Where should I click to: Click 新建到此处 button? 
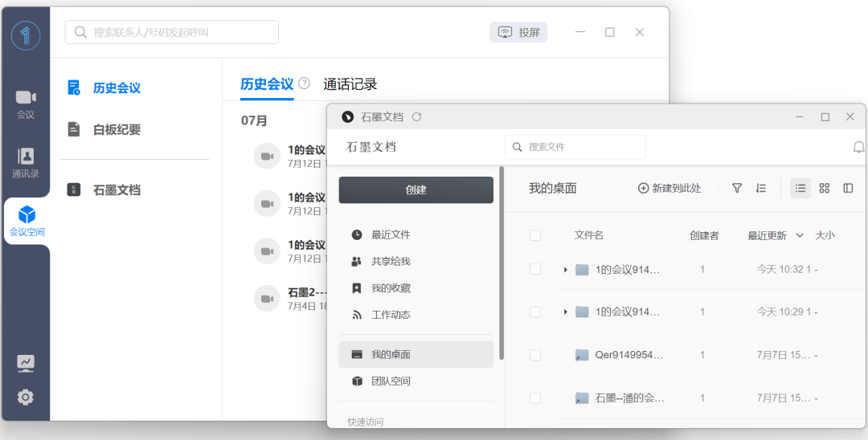[669, 189]
